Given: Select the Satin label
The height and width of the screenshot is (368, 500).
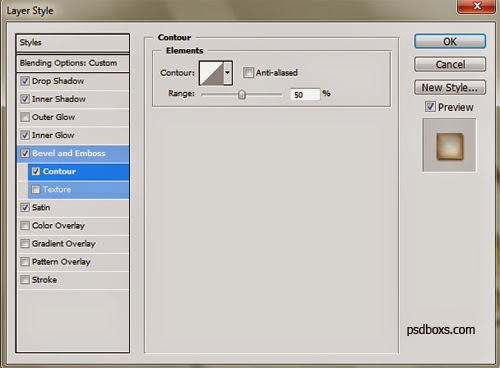Looking at the screenshot, I should coord(41,207).
